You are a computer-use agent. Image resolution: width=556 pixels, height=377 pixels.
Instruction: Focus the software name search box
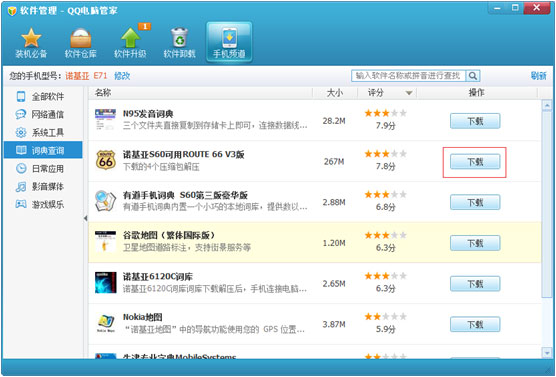coord(408,76)
